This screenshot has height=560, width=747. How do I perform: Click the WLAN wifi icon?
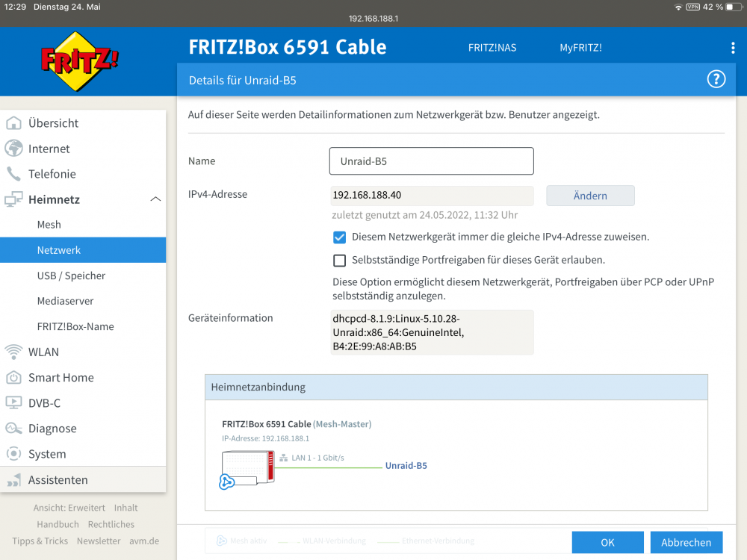[x=13, y=352]
